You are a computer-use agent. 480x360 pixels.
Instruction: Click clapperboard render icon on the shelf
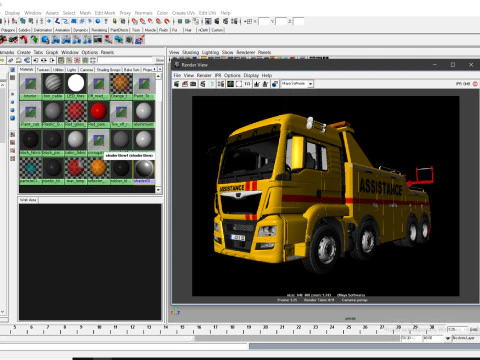(98, 39)
